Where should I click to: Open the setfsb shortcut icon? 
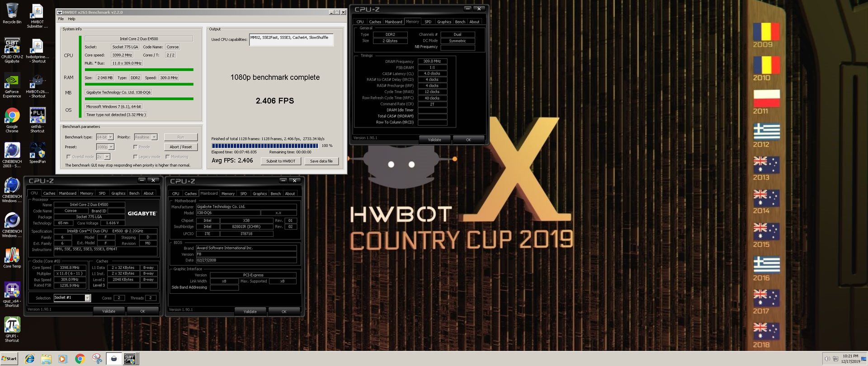pyautogui.click(x=38, y=120)
